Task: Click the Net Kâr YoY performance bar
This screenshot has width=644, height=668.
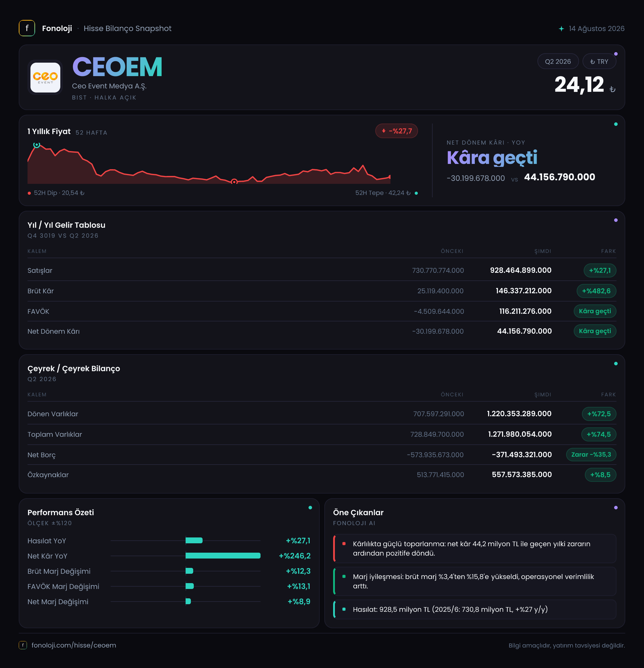Action: click(223, 556)
